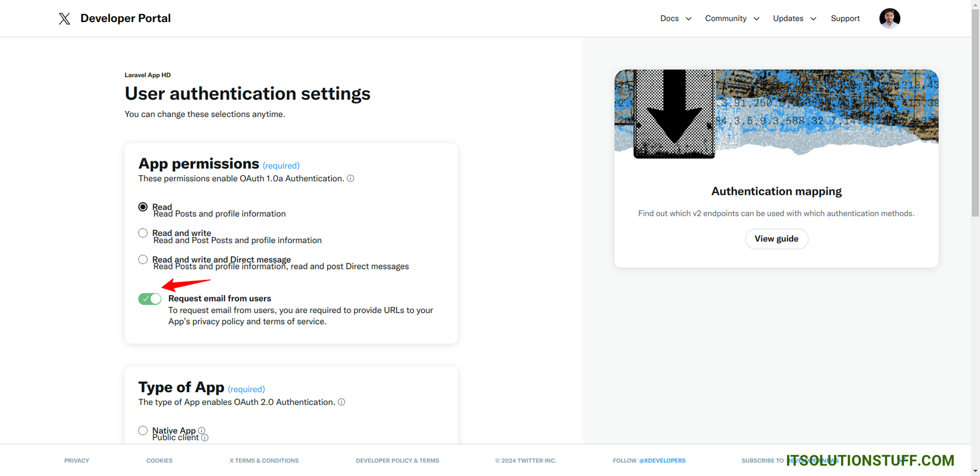Choose the Native App radio option
Viewport: 980px width, 476px height.
coord(143,431)
